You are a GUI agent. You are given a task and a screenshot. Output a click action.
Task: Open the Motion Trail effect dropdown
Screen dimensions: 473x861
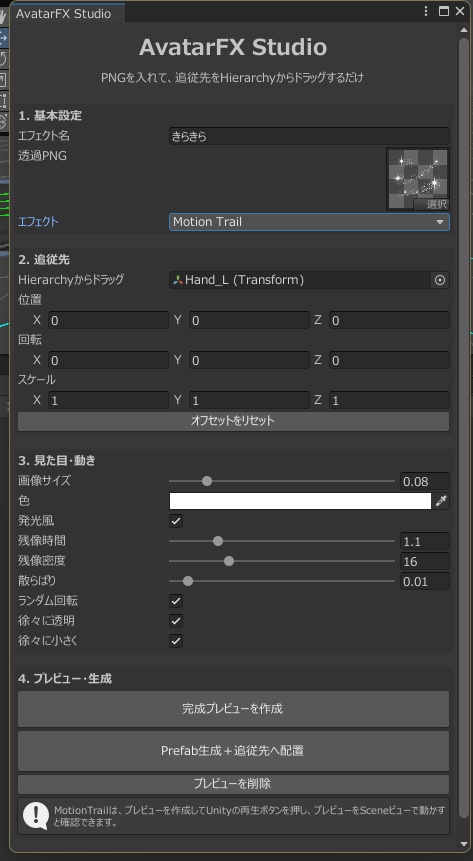(x=309, y=222)
